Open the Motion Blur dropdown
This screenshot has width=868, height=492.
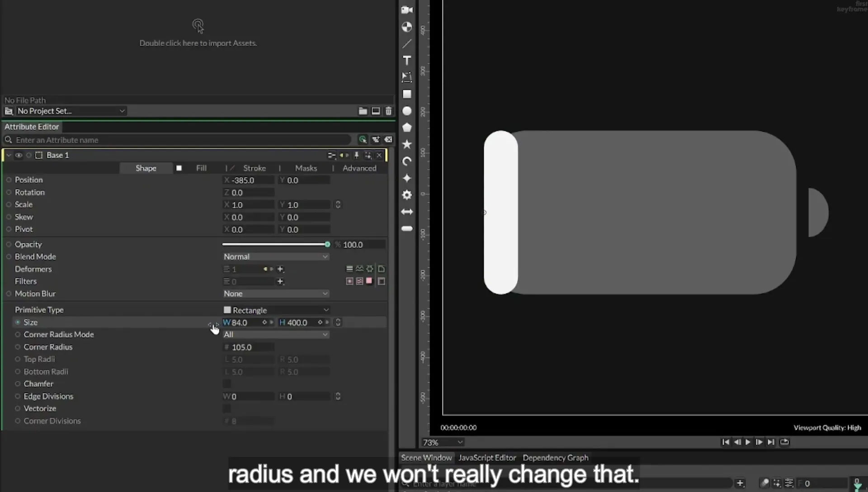tap(276, 294)
